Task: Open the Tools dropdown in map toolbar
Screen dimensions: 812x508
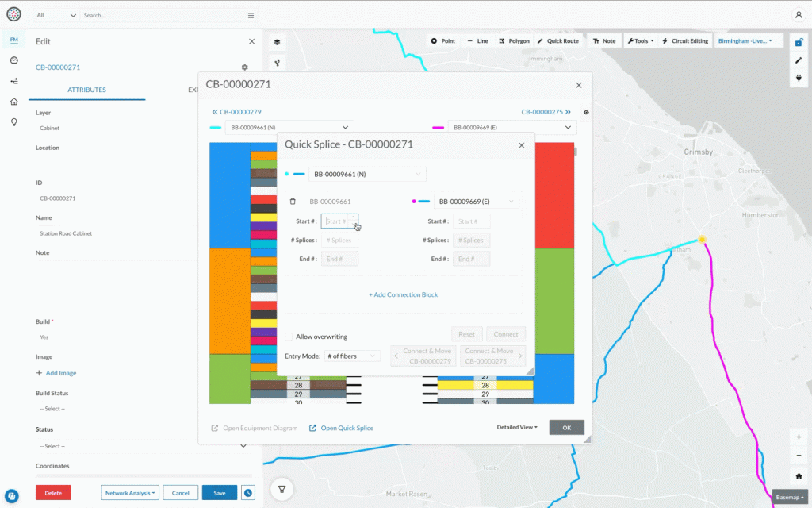Action: tap(641, 41)
